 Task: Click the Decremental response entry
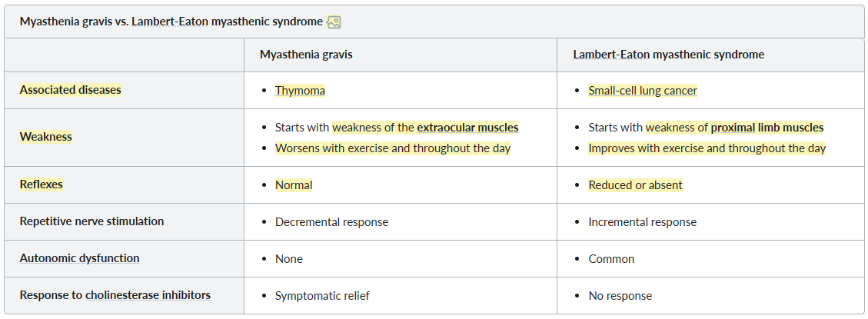(x=331, y=221)
